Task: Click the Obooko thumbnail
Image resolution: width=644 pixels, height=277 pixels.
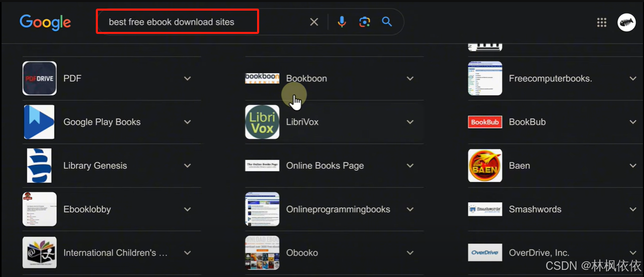Action: click(x=262, y=253)
